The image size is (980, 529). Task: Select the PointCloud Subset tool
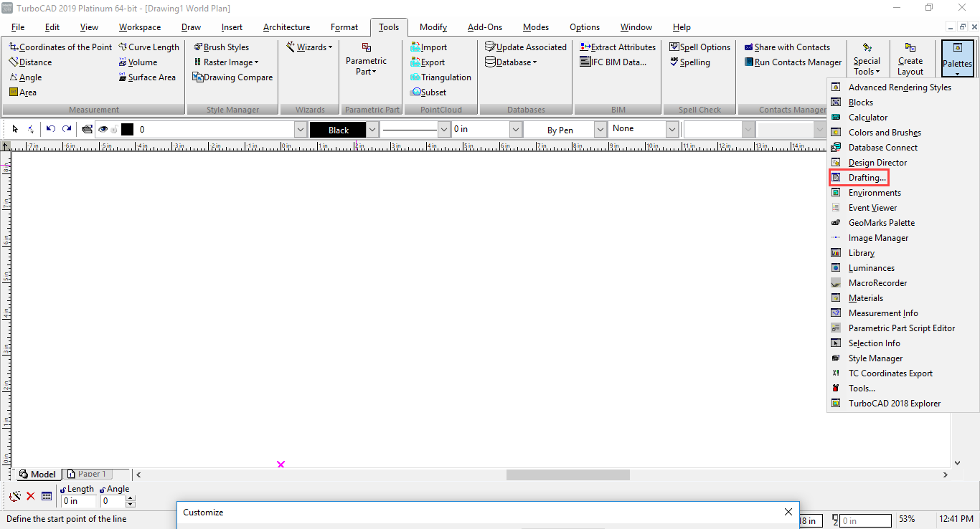[x=428, y=92]
